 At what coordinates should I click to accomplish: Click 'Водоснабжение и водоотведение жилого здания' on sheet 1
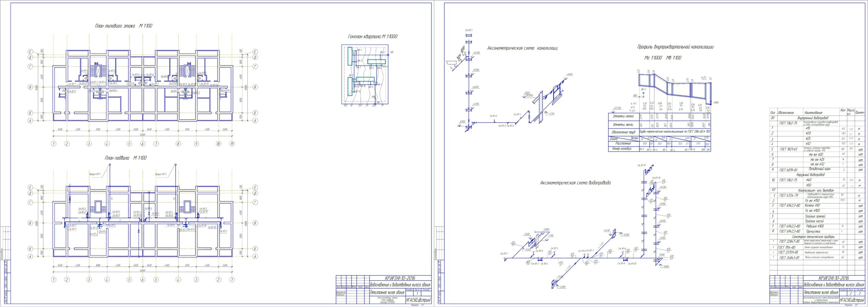point(400,285)
